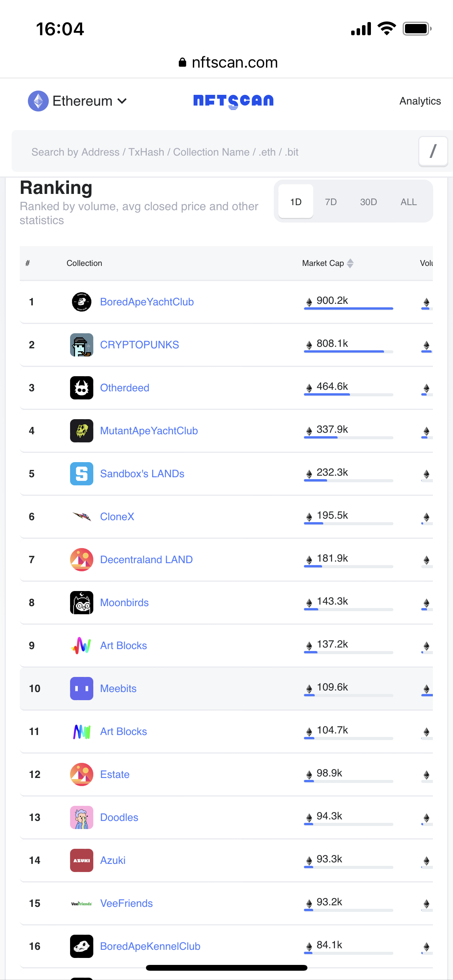Click the BoredApeYachtClub market cap bar
453x980 pixels.
(348, 308)
